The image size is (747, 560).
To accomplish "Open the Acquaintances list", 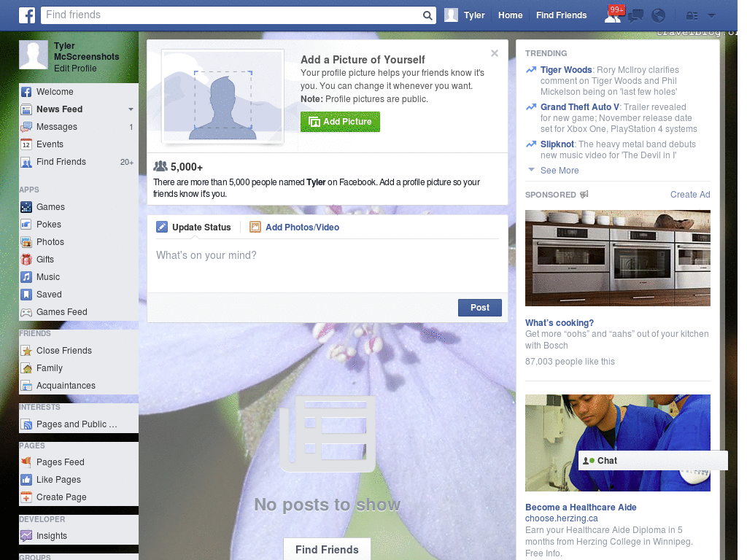I will 79,386.
